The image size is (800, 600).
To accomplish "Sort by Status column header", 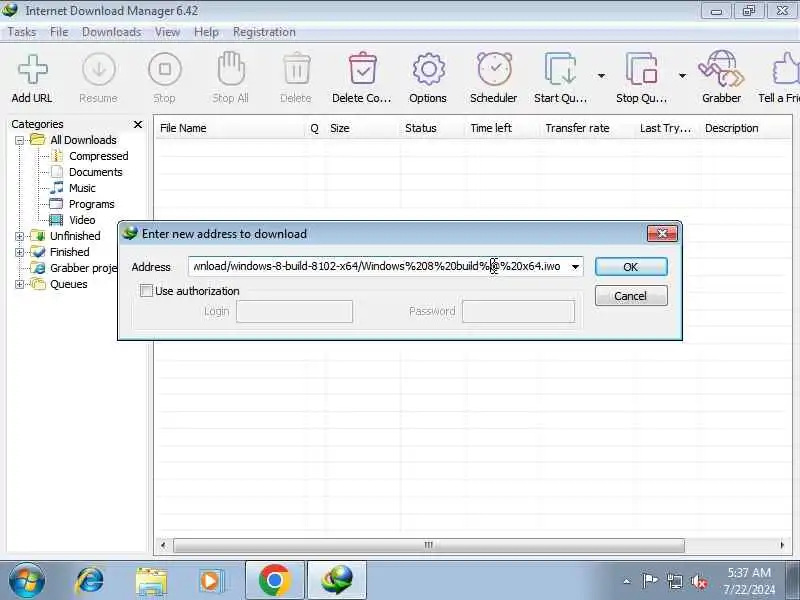I will 433,128.
